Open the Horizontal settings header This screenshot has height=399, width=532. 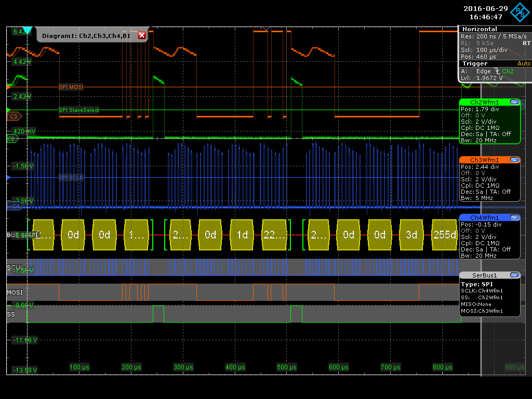click(x=480, y=29)
